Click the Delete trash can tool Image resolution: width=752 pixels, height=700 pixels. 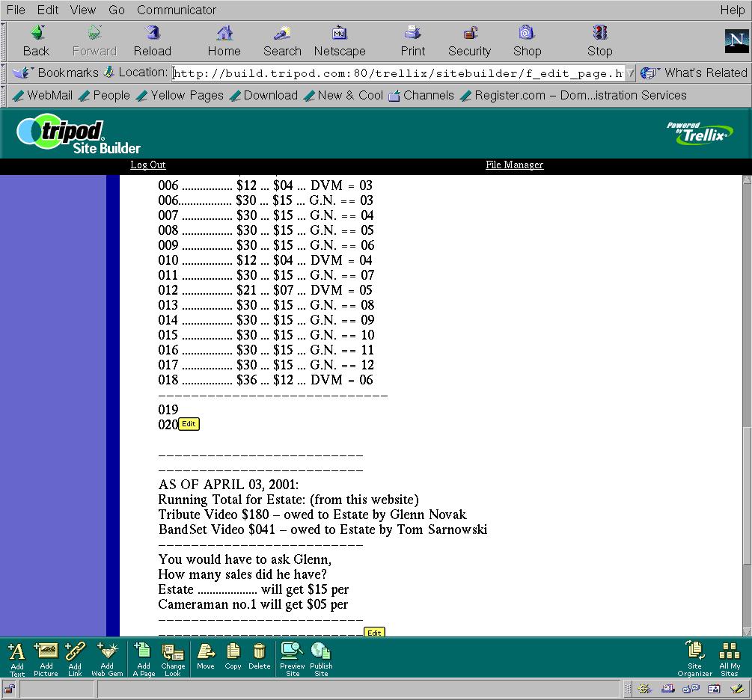click(x=260, y=656)
